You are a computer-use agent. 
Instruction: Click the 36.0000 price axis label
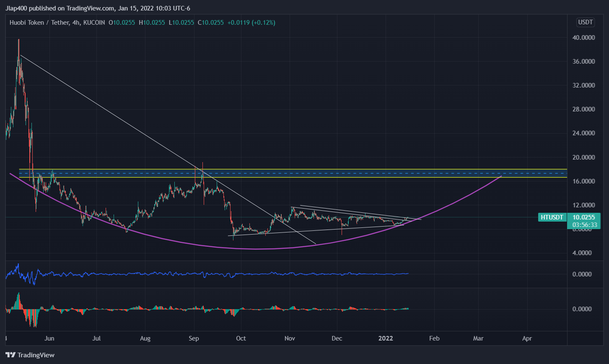583,61
